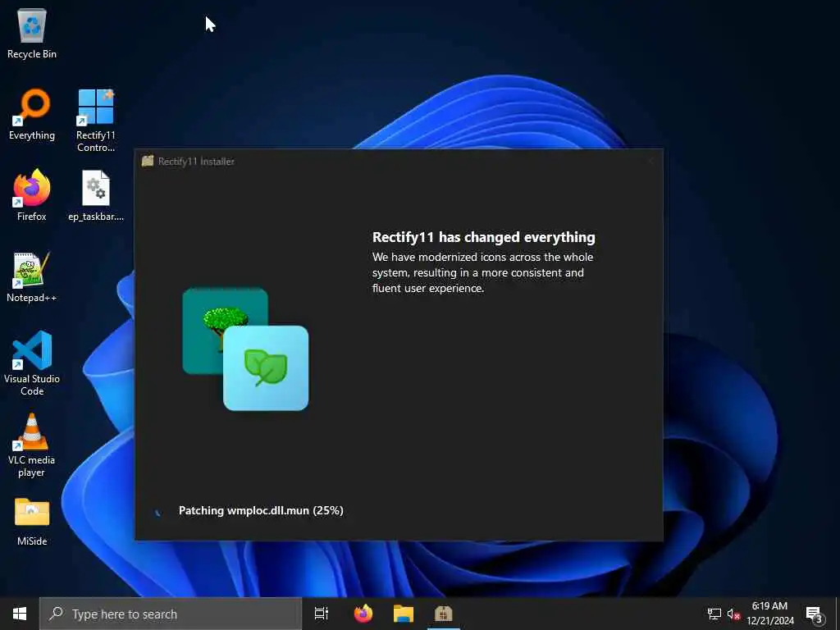Click the 'We have modernized icons' description text
This screenshot has height=630, width=840.
click(x=482, y=272)
